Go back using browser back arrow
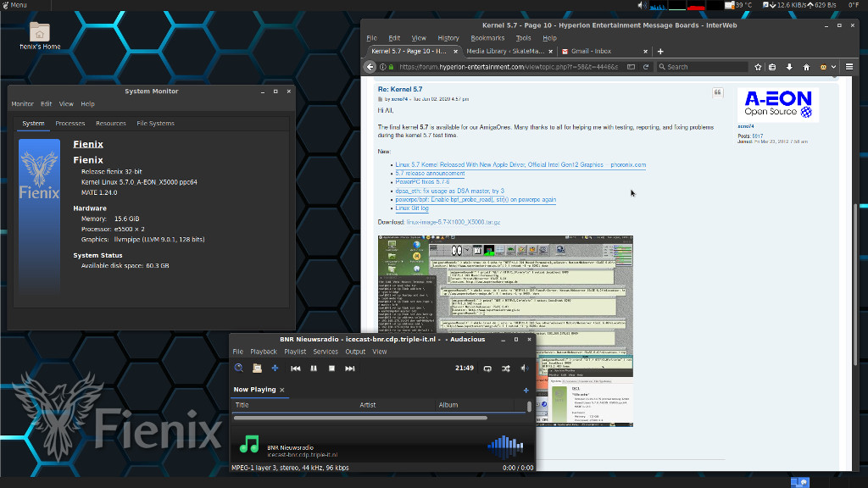This screenshot has width=868, height=488. [x=370, y=67]
